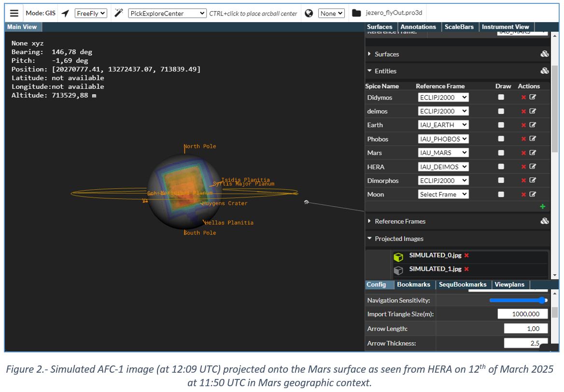The height and width of the screenshot is (392, 564).
Task: Edit the Mars entity entry
Action: tap(533, 153)
